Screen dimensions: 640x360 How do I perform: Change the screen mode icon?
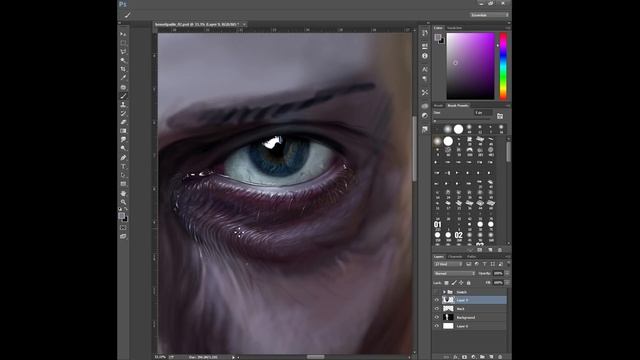pos(123,236)
